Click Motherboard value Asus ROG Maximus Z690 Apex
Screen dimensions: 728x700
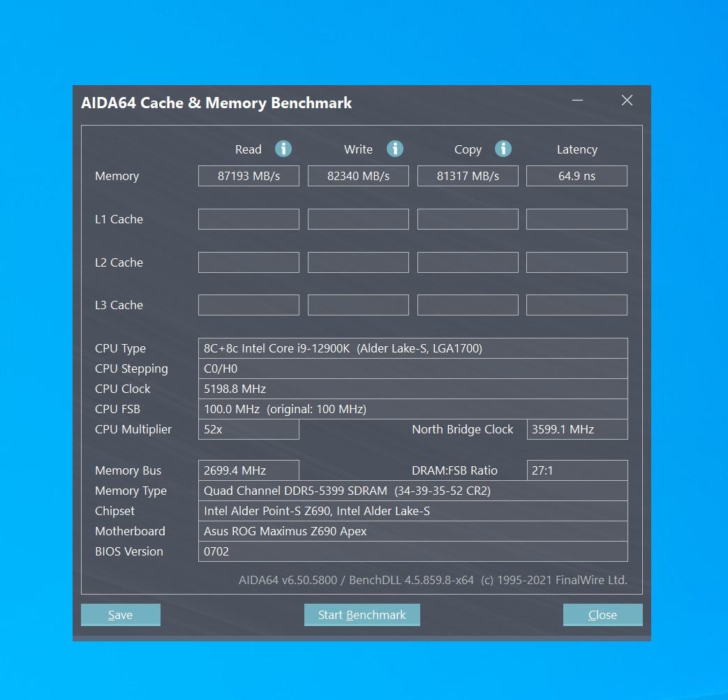(413, 531)
